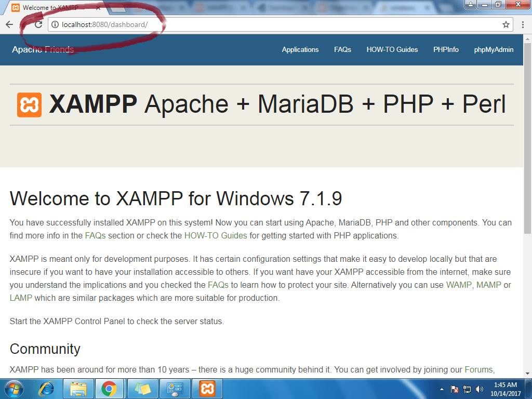View site information icon in address bar
Viewport: 532px width, 399px height.
[55, 24]
